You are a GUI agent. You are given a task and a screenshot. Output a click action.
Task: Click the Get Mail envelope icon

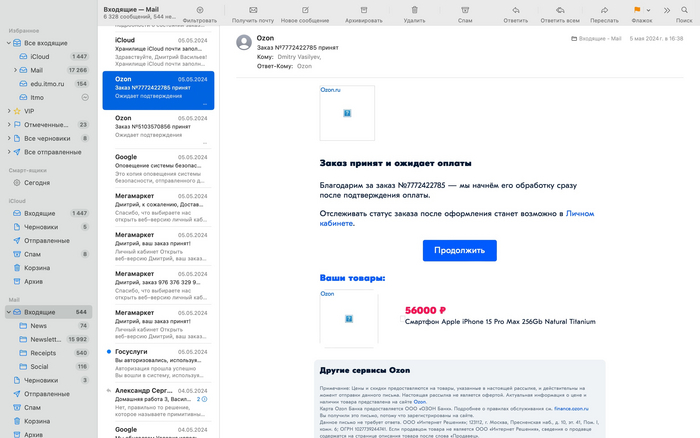[253, 10]
